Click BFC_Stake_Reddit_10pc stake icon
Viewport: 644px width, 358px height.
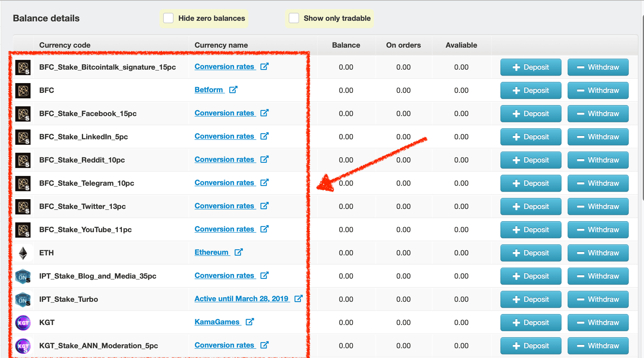(23, 160)
